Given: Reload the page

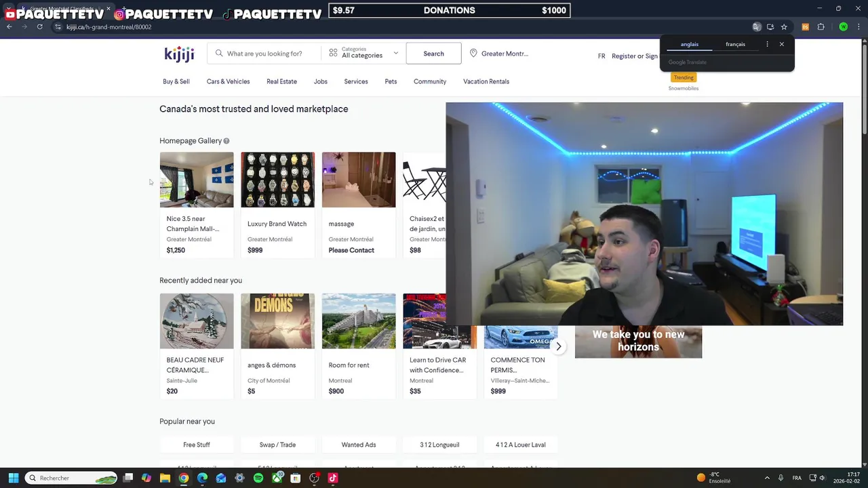Looking at the screenshot, I should click(x=40, y=27).
